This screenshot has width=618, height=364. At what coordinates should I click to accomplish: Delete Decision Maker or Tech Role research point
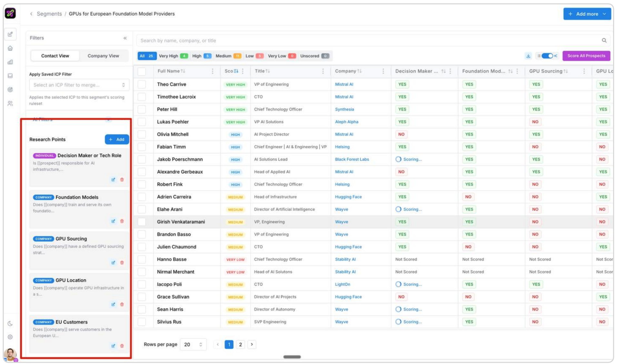[x=122, y=180]
